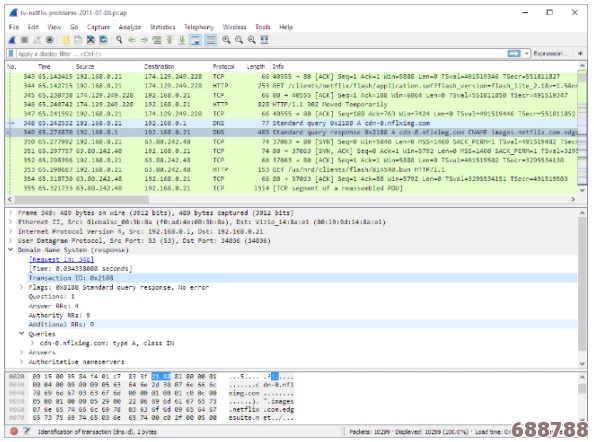Reload the capture file icon
Viewport: 594px width, 442px height.
[103, 40]
